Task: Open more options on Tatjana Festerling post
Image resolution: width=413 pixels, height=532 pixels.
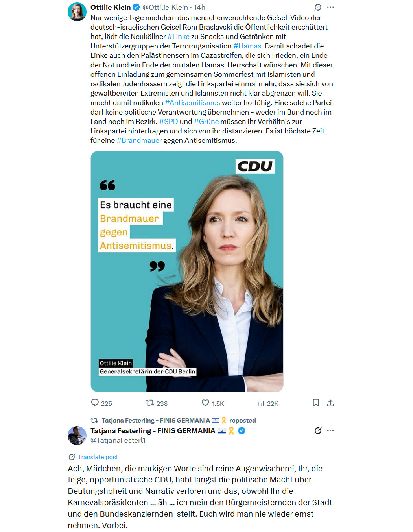Action: click(x=330, y=430)
